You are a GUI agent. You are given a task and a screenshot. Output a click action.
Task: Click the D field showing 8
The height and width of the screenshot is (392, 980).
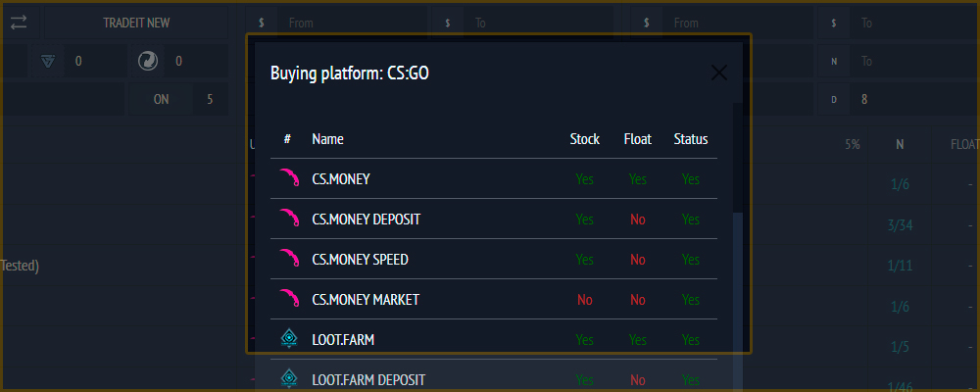[914, 99]
